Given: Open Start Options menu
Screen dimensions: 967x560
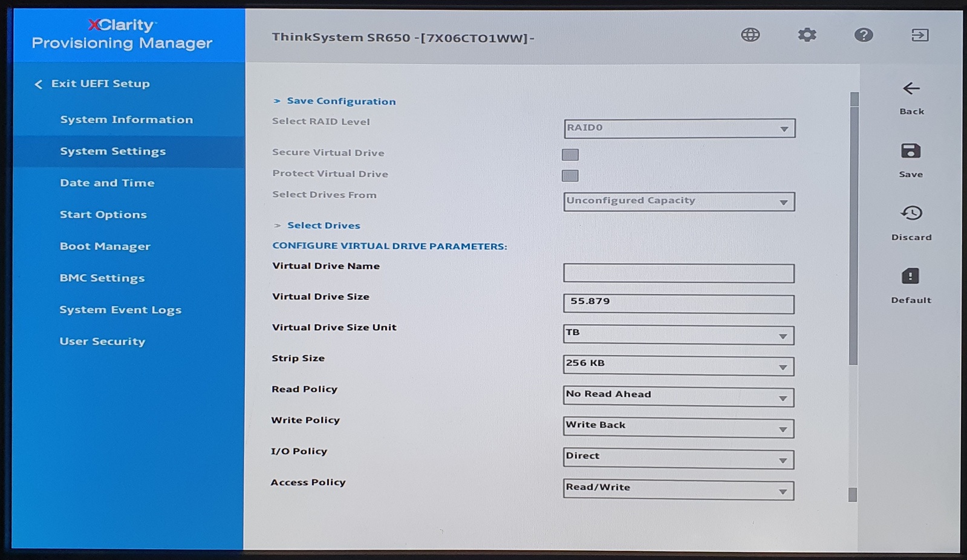Looking at the screenshot, I should tap(103, 215).
